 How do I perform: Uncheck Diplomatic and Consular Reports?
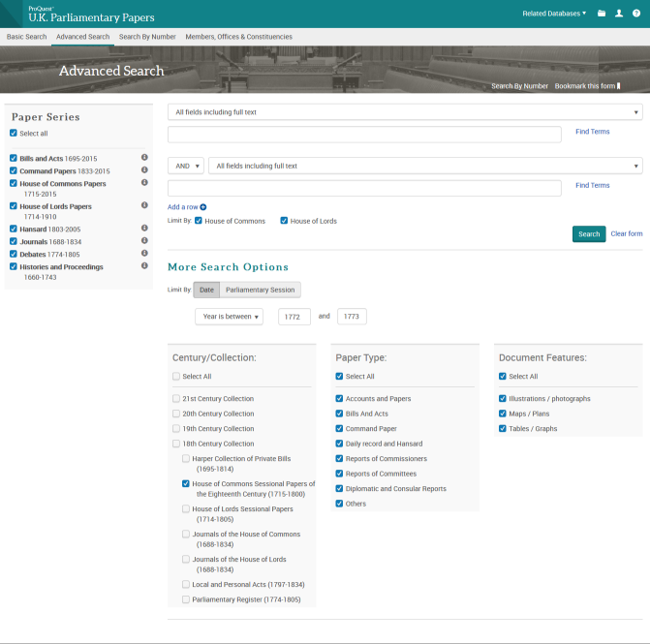(339, 488)
